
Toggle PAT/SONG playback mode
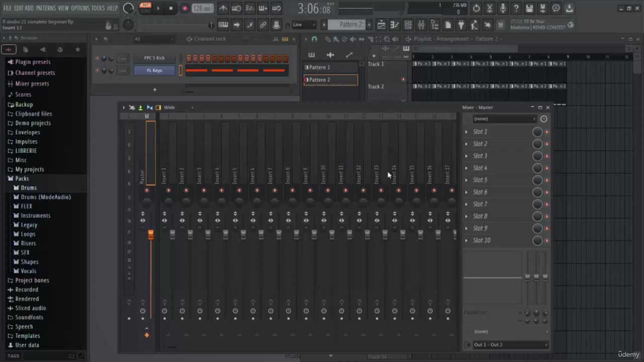coord(145,8)
